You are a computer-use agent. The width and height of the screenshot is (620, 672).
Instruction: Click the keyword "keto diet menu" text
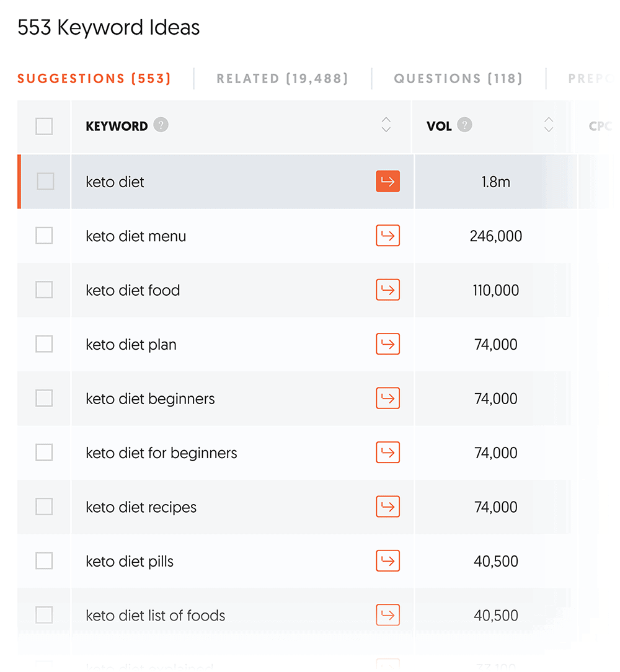click(x=136, y=236)
